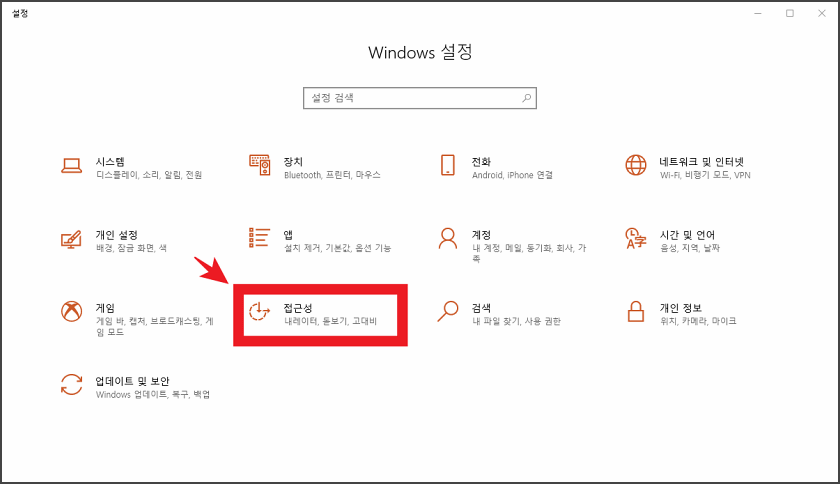Close the 설정 window
The image size is (840, 484).
click(822, 13)
